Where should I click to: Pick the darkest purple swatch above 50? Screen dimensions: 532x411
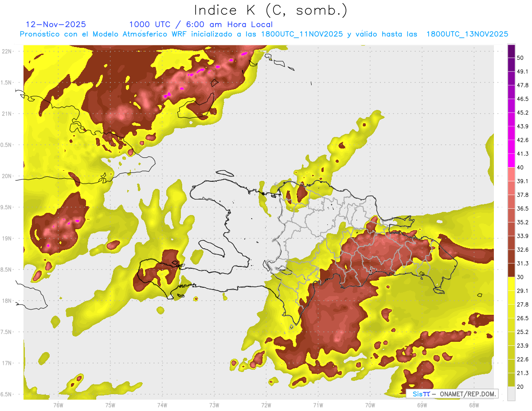click(x=511, y=51)
